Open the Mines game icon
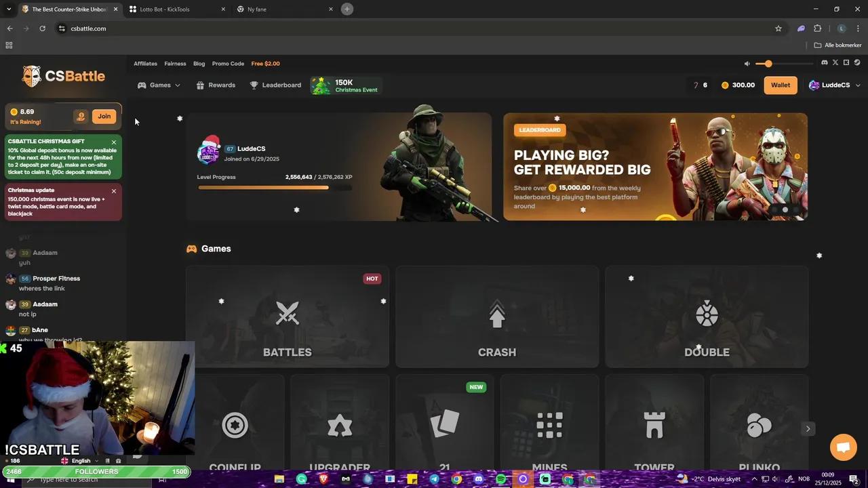The image size is (868, 488). point(549,425)
